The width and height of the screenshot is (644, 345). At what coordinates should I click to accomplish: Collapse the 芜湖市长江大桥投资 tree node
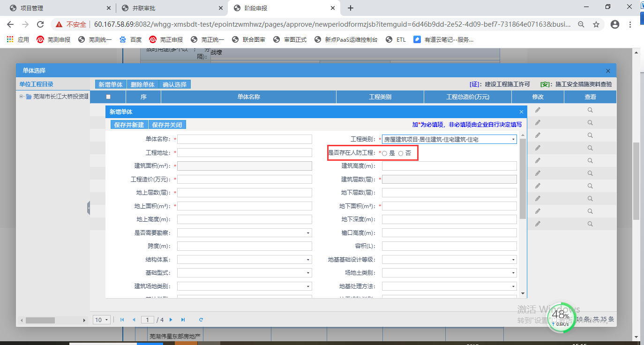point(21,97)
